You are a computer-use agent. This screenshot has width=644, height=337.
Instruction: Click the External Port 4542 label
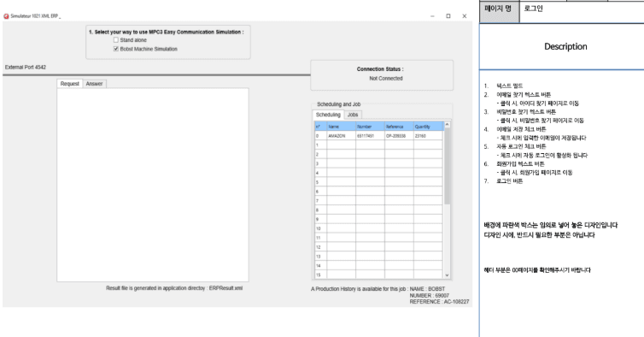pyautogui.click(x=26, y=67)
